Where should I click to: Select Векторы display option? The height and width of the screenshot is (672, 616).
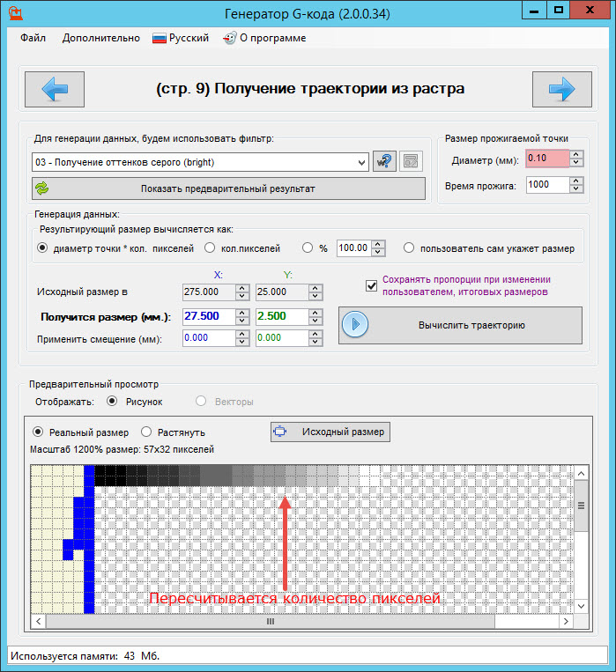pos(201,401)
